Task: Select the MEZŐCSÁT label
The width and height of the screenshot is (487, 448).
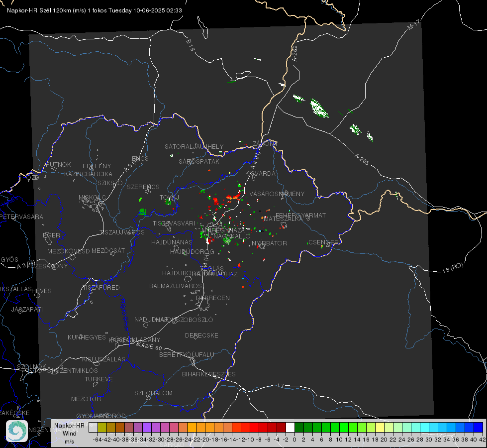Action: tap(108, 250)
